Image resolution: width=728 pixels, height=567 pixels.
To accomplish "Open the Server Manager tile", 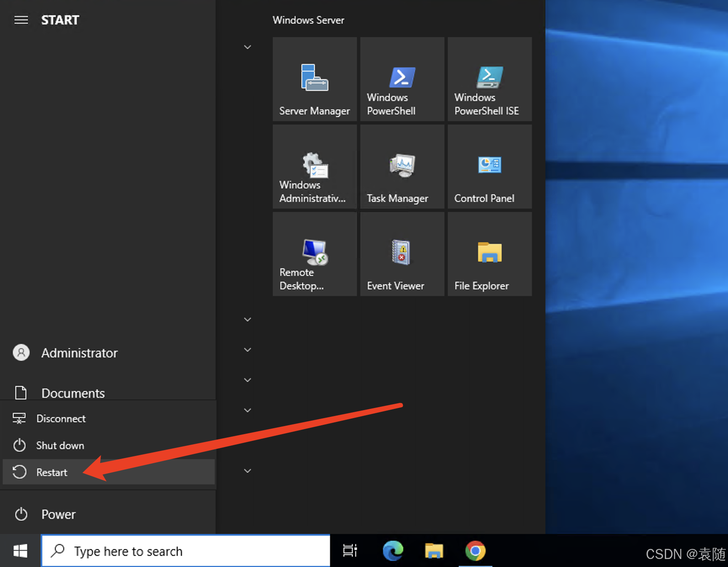I will (315, 79).
